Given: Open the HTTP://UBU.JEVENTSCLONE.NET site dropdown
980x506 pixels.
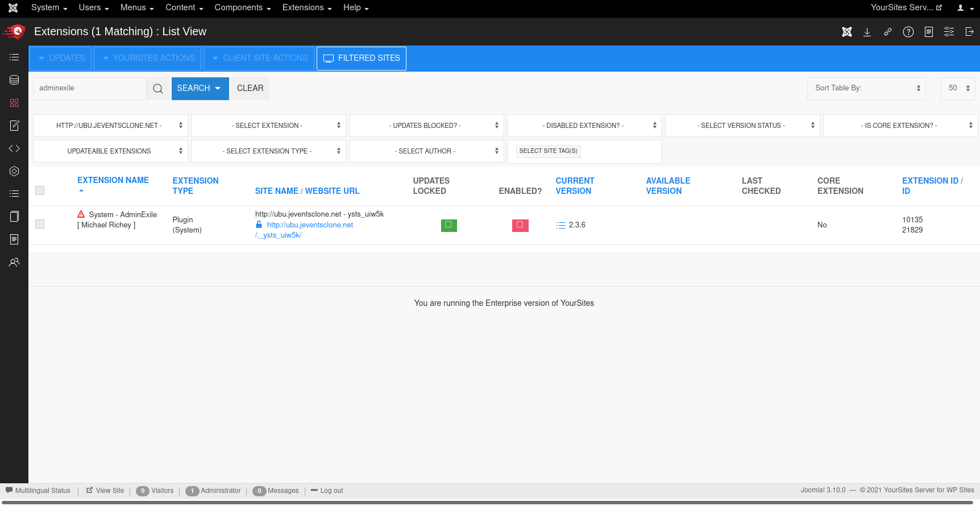Looking at the screenshot, I should 110,126.
